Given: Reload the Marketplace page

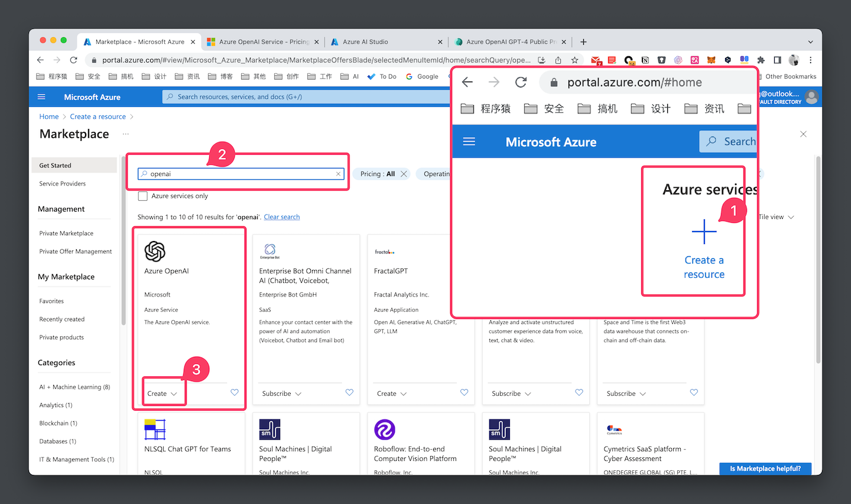Looking at the screenshot, I should point(73,60).
